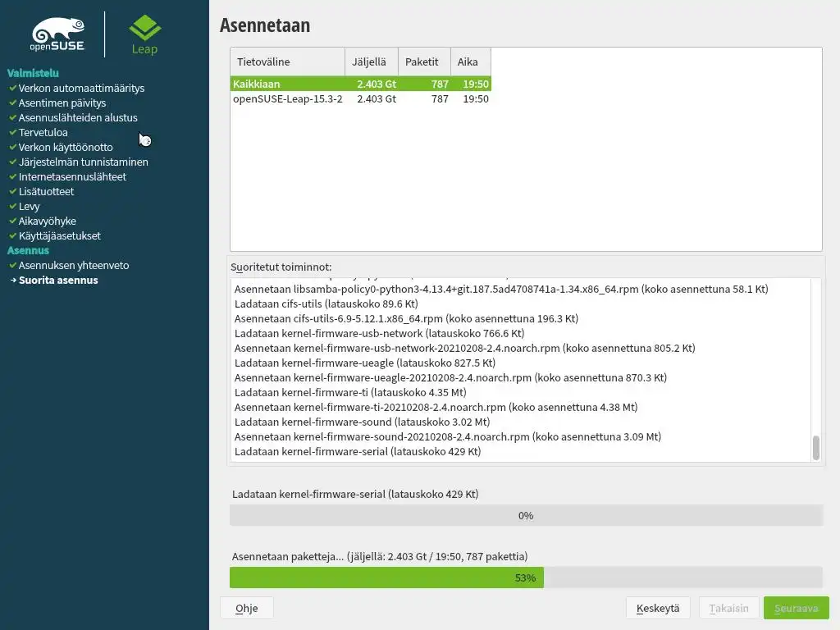Click the Asennus section heading
This screenshot has height=630, width=840.
[x=28, y=250]
